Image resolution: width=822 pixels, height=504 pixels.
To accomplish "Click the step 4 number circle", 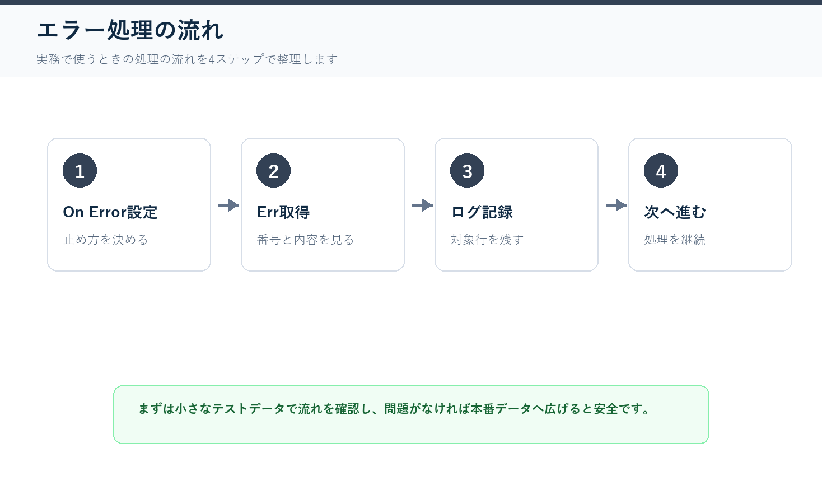I will [661, 171].
